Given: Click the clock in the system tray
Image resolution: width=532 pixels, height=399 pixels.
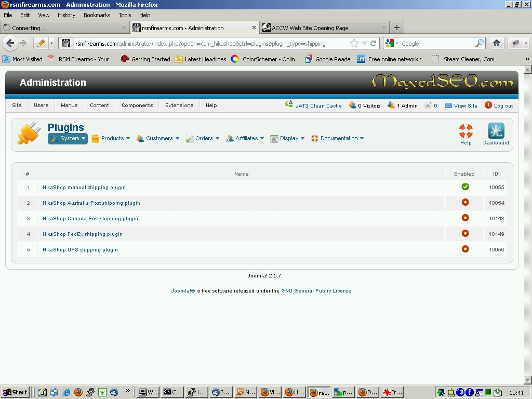Looking at the screenshot, I should click(x=517, y=393).
